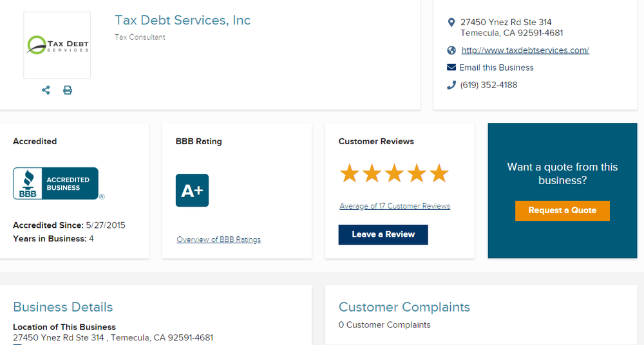
Task: Click the Email this Business link
Action: pos(496,68)
